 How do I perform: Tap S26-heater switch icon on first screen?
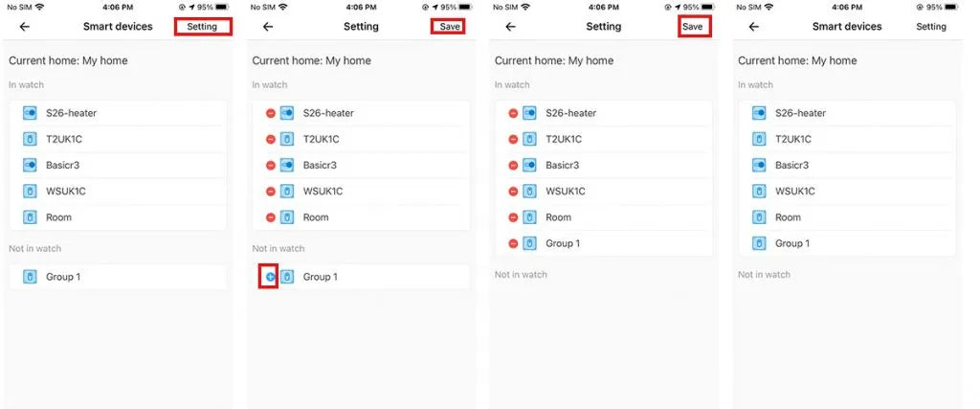pyautogui.click(x=29, y=113)
